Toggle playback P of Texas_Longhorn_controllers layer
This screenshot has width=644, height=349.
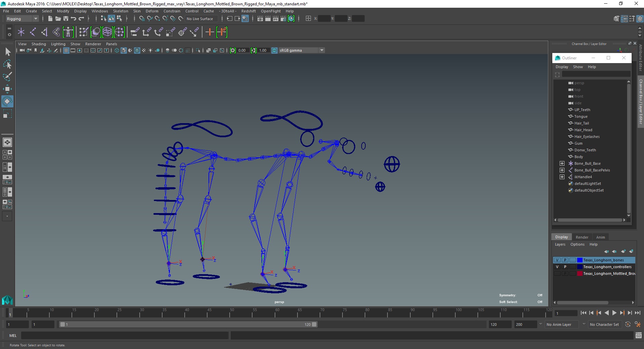565,267
